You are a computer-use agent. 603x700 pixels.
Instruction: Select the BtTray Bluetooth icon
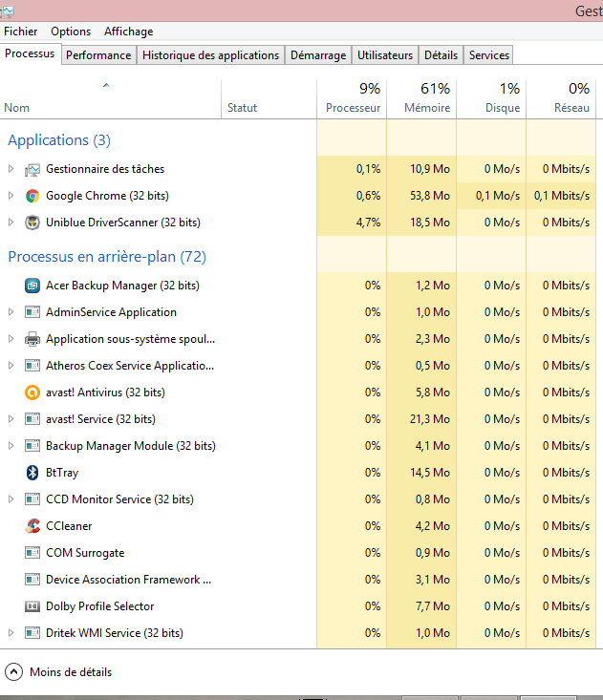(32, 473)
